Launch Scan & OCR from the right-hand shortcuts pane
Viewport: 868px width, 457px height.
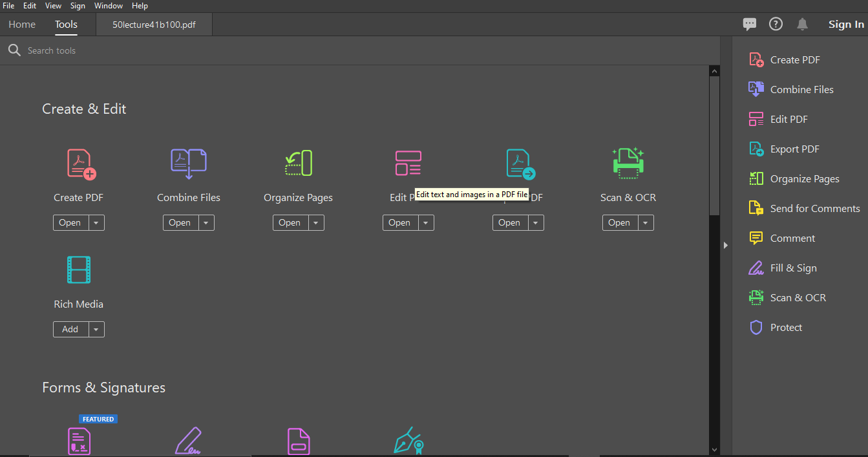click(787, 297)
